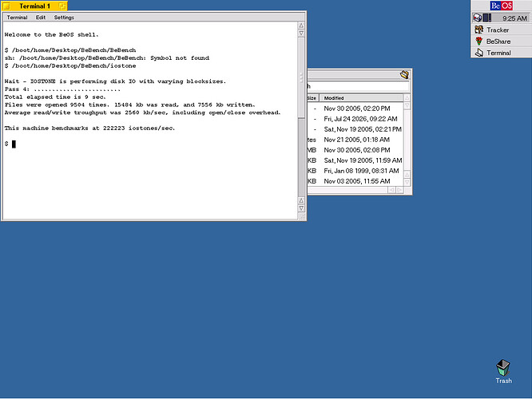
Task: Click the folder icon in Tracker window title
Action: 404,74
